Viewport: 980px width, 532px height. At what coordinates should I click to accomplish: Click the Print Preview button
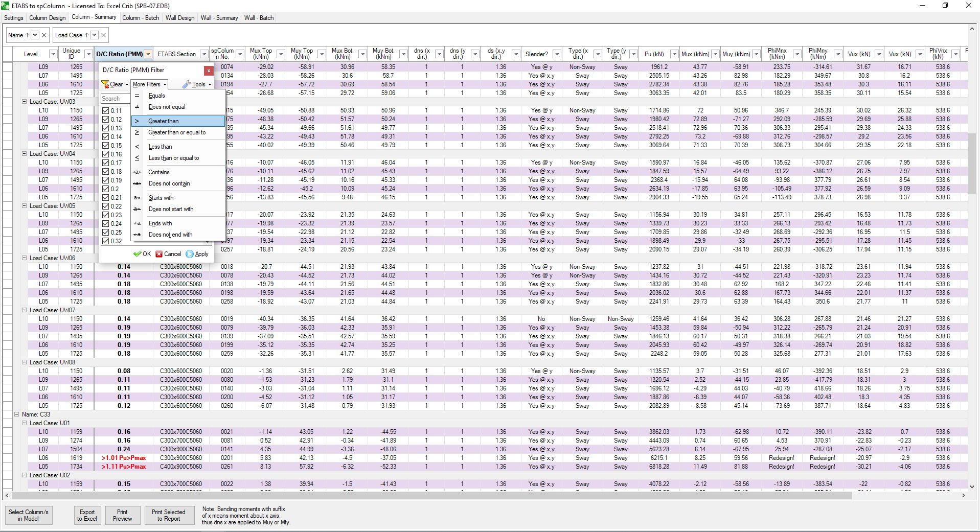[122, 515]
